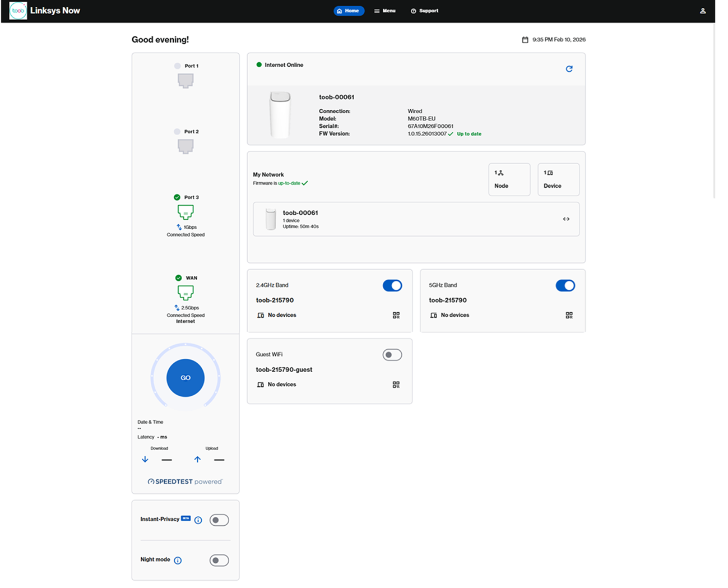
Task: Select Support in the top navigation
Action: pos(424,10)
